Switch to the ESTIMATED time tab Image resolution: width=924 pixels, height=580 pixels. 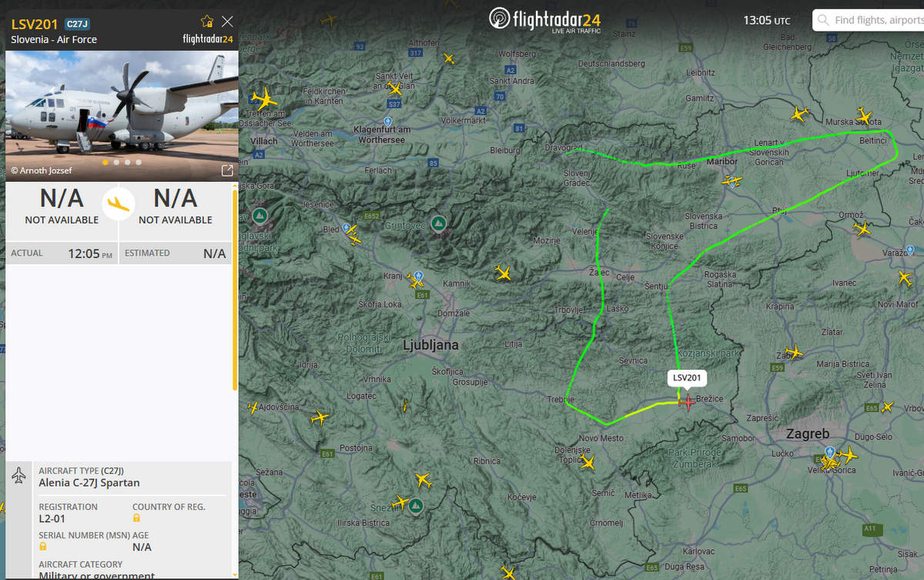coord(175,253)
